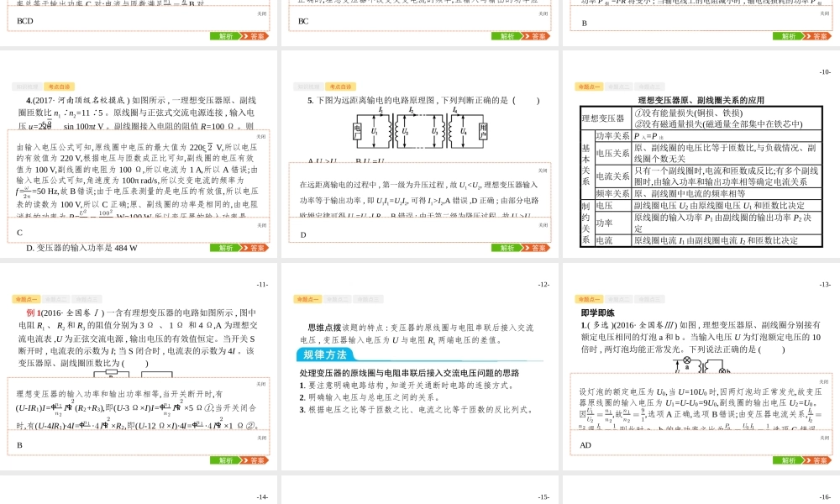Click the 思维点拨 text on slide 12
Image resolution: width=840 pixels, height=504 pixels.
tap(324, 328)
